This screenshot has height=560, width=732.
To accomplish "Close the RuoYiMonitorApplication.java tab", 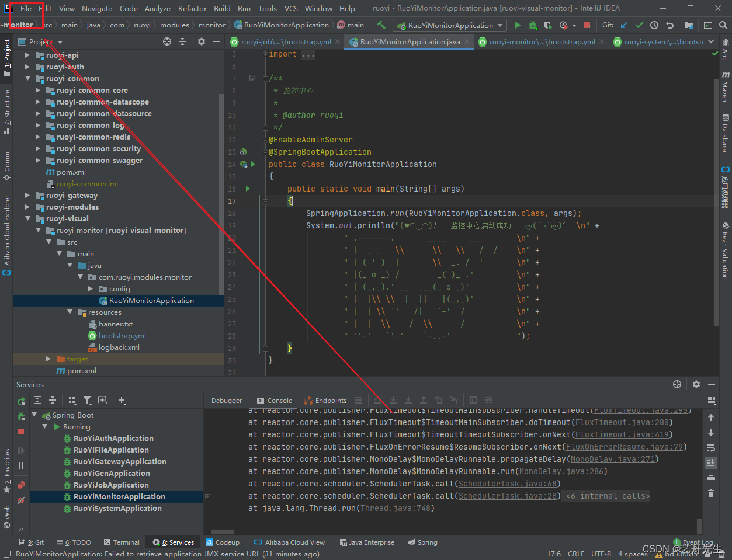I will click(x=467, y=42).
